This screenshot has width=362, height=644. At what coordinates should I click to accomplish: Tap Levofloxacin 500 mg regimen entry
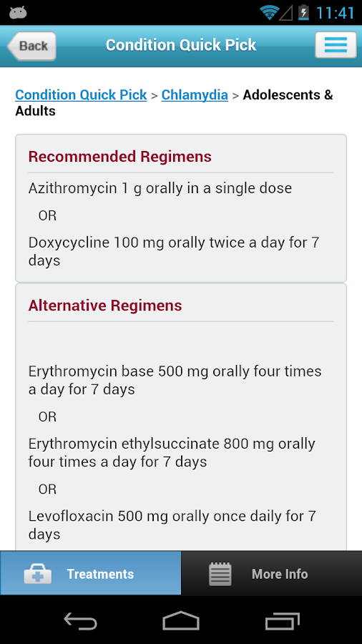tap(172, 525)
